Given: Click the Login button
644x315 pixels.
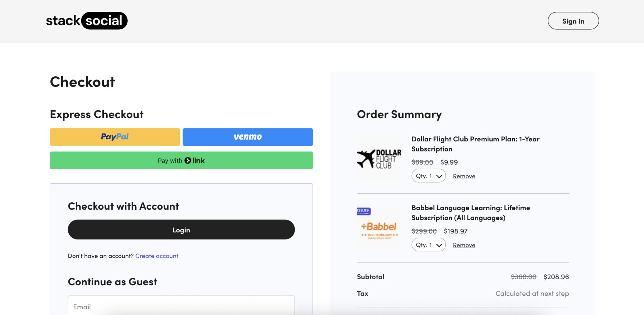Looking at the screenshot, I should click(181, 230).
